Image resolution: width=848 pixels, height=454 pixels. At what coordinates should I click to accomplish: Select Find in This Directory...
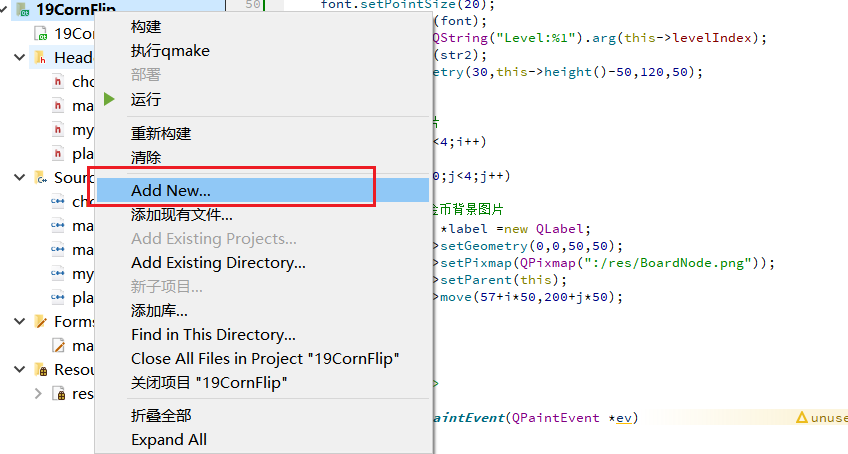(213, 335)
